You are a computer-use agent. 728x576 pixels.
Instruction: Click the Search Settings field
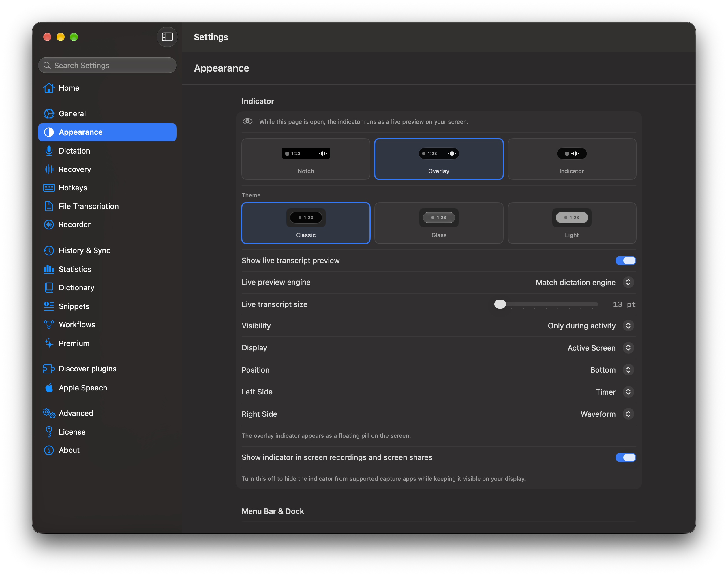107,66
